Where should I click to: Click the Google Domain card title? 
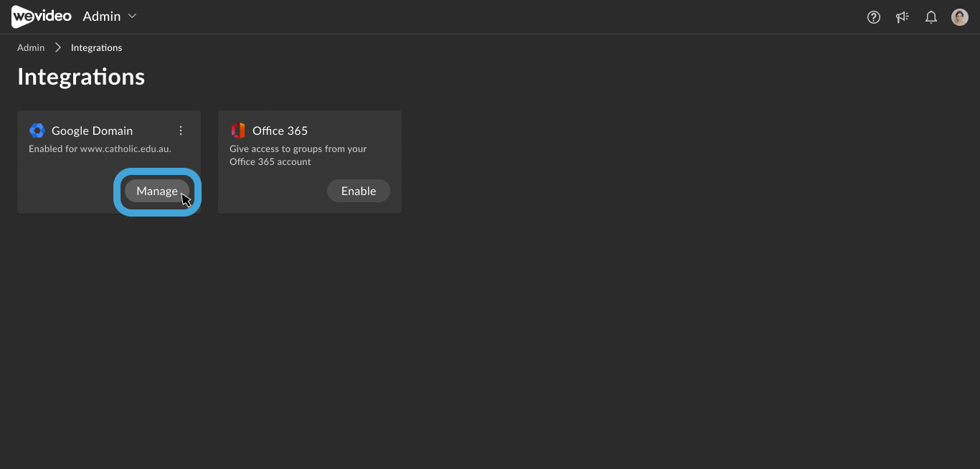92,131
